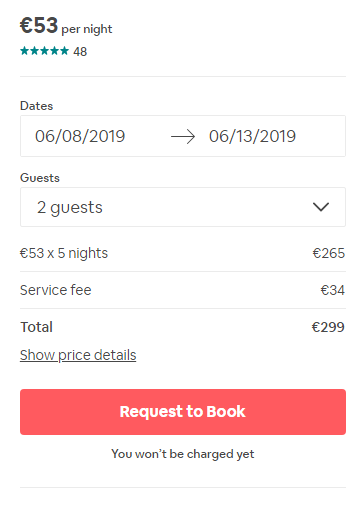Click the arrow between the dates

183,137
